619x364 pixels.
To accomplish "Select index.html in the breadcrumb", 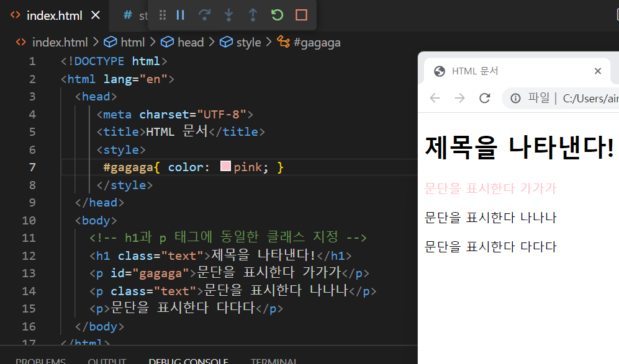I will pyautogui.click(x=60, y=42).
